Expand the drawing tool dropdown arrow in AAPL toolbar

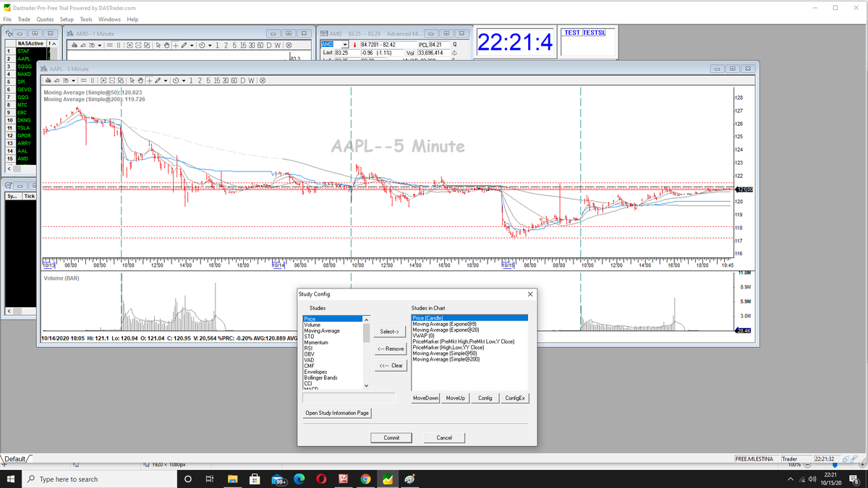166,80
